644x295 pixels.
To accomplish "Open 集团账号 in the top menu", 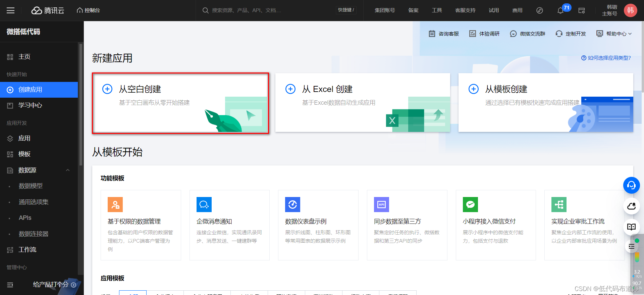I will point(385,10).
